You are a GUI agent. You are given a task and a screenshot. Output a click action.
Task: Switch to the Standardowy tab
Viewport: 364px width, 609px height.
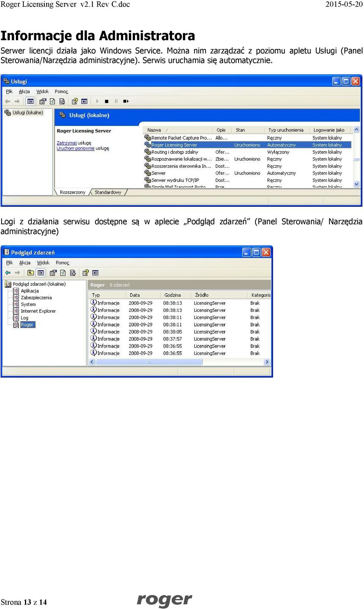click(108, 192)
